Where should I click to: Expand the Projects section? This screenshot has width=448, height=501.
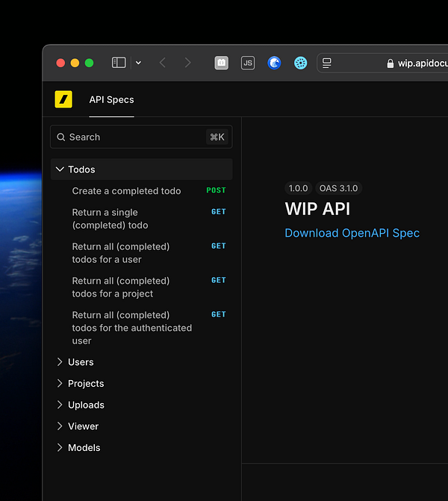pos(86,384)
